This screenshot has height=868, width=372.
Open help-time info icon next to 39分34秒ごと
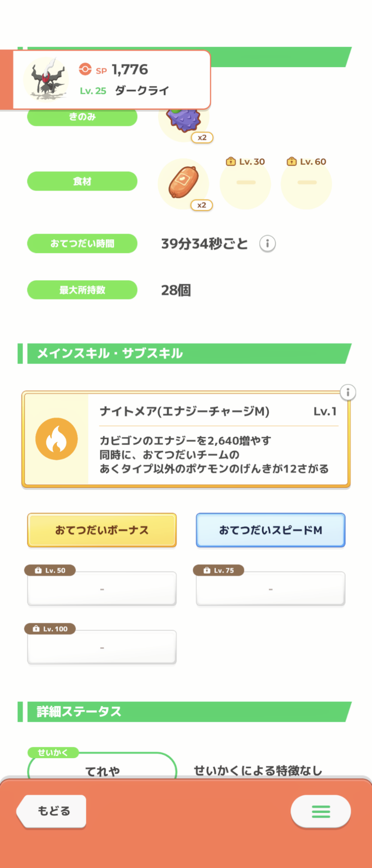[267, 243]
